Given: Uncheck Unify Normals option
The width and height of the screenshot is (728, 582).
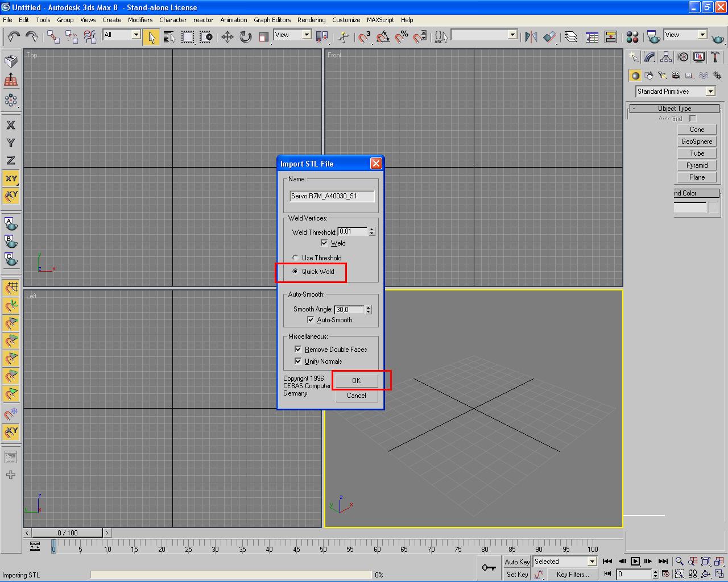Looking at the screenshot, I should 298,361.
